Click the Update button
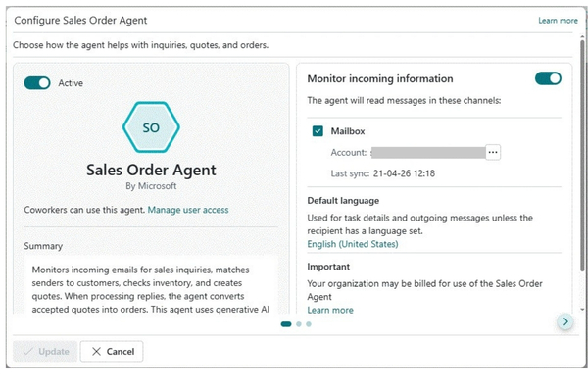Viewport: 588px width, 392px height. point(45,352)
